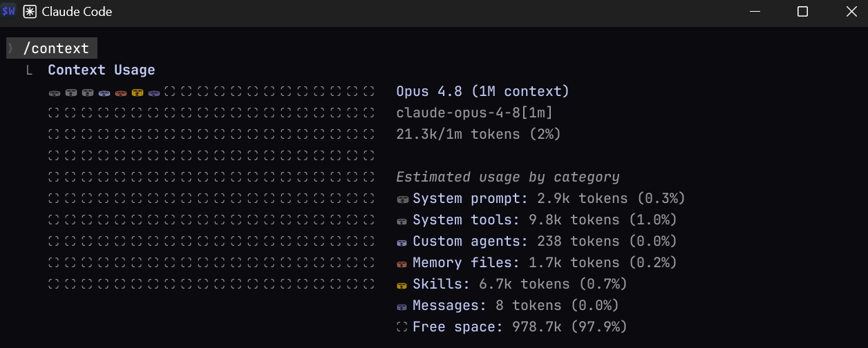Click the claude-opus-4-8[1m] model text

pyautogui.click(x=474, y=113)
